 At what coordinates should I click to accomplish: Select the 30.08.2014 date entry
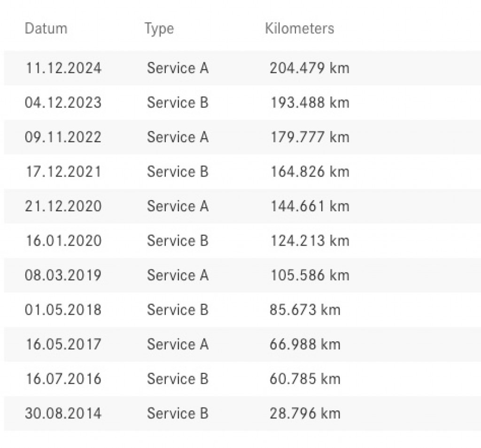tap(63, 413)
